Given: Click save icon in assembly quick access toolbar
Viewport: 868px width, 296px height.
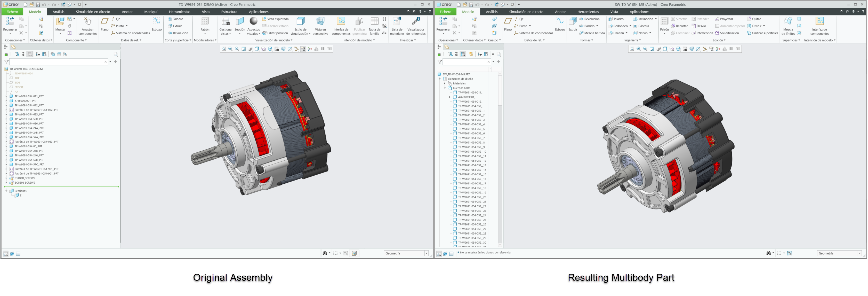Looking at the screenshot, I should click(38, 4).
